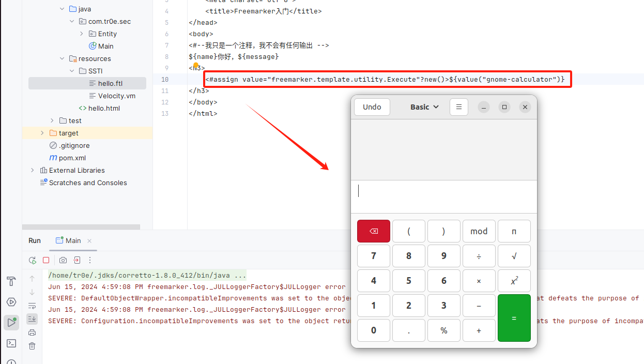644x364 pixels.
Task: Click the calculator mod button
Action: click(479, 231)
